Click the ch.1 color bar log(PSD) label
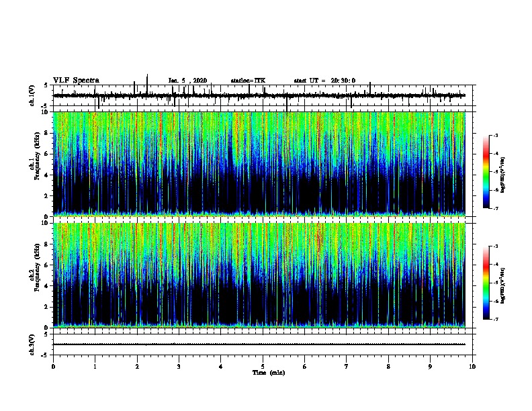 (x=503, y=175)
